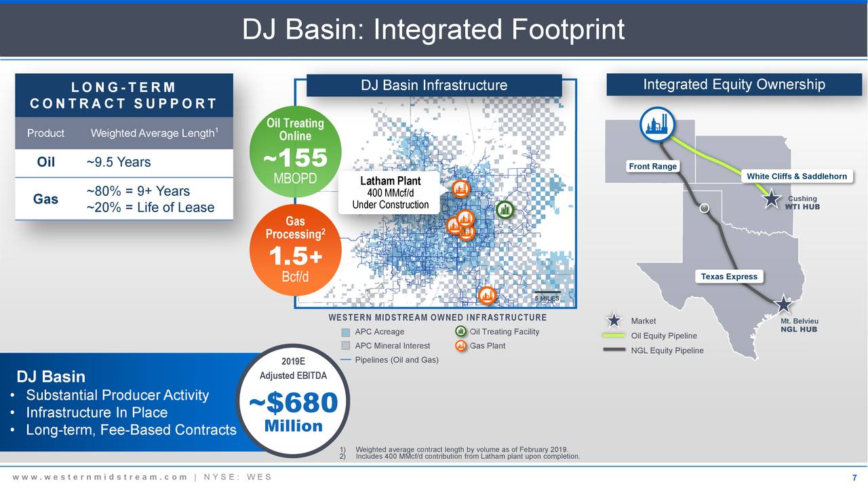The height and width of the screenshot is (488, 868).
Task: Click the gas plant icon beside Latham Plant callout
Action: coord(461,189)
